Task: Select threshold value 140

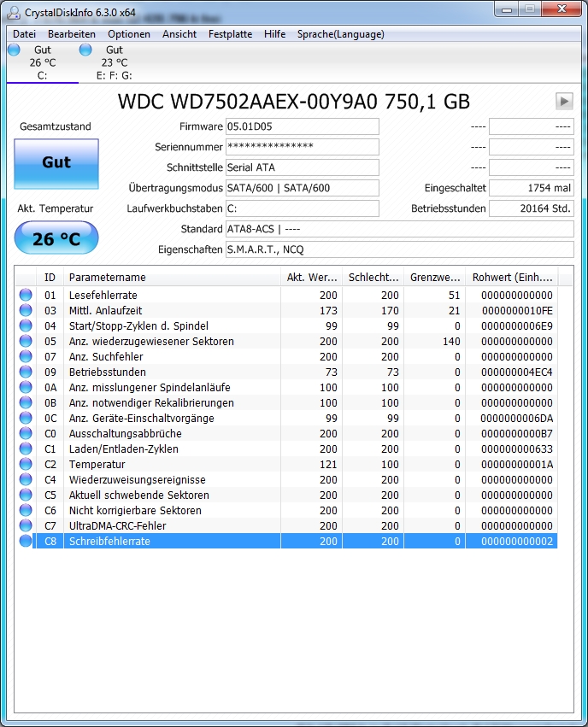Action: coord(451,341)
